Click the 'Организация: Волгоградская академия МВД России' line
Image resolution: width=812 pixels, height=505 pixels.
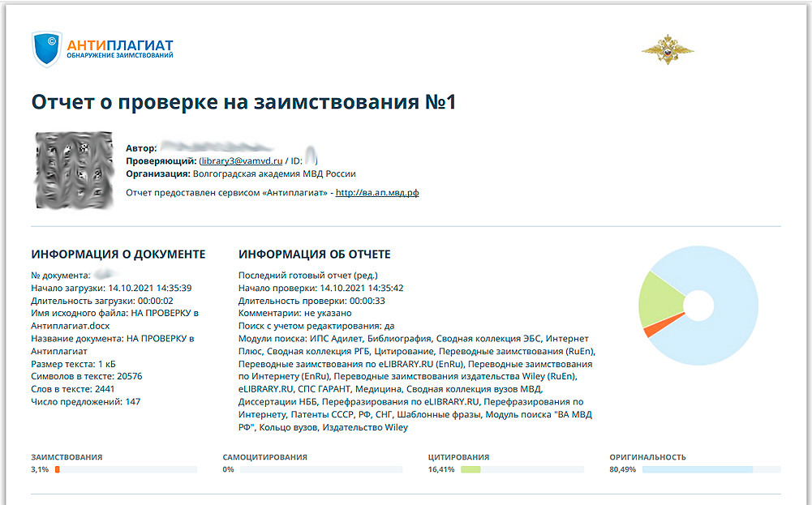[x=241, y=173]
